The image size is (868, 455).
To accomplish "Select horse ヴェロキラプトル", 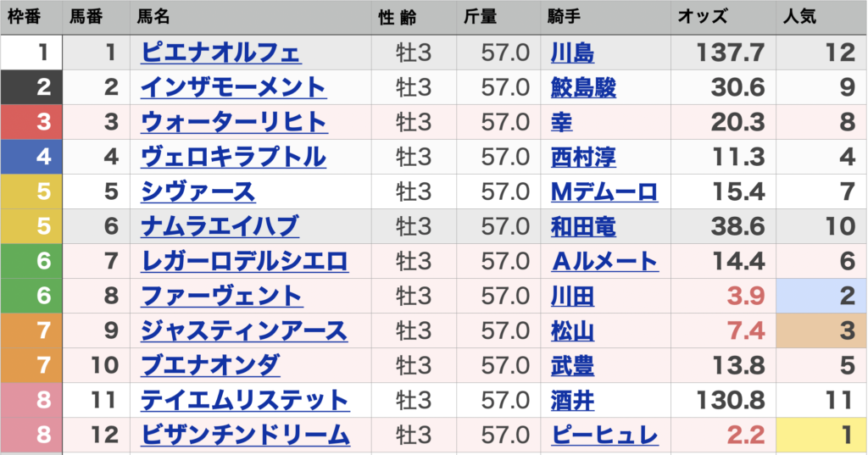I will click(233, 157).
